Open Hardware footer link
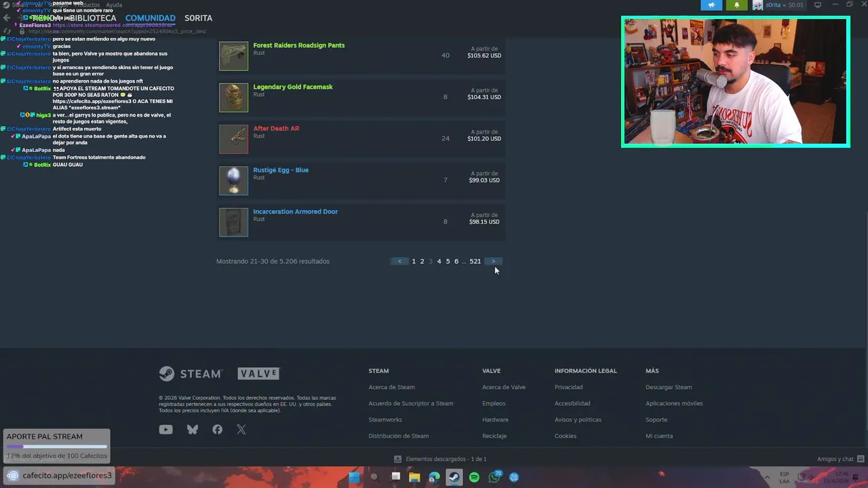This screenshot has width=868, height=488. 495,420
